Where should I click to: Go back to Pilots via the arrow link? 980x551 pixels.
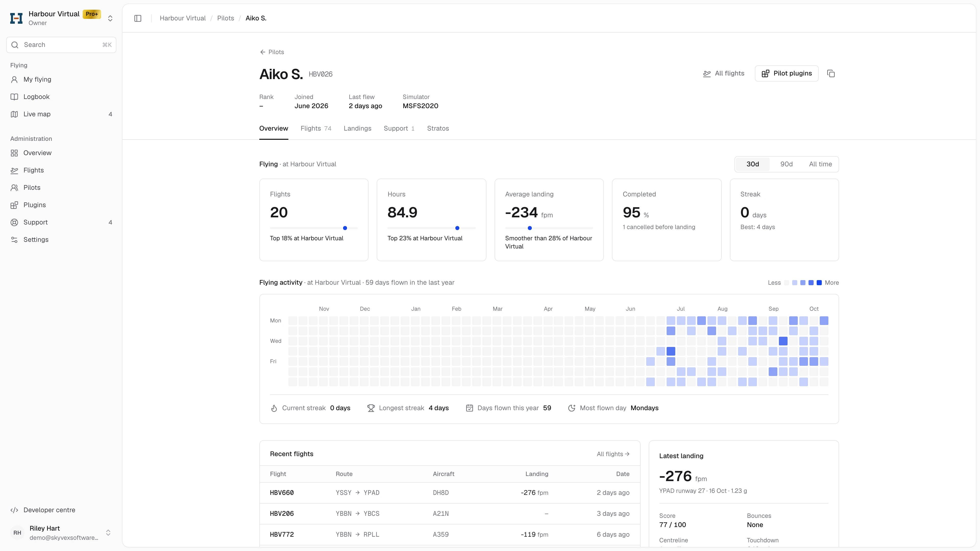[x=272, y=52]
